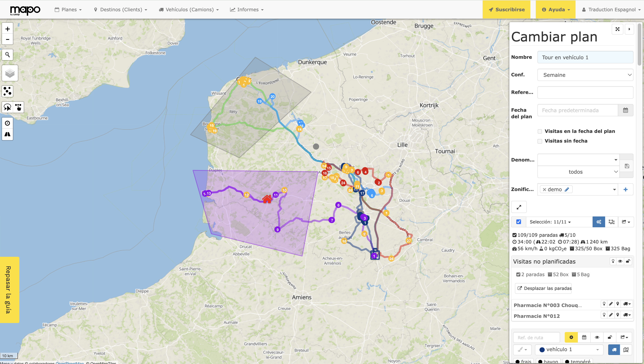Click in the Nombre field

pyautogui.click(x=585, y=57)
